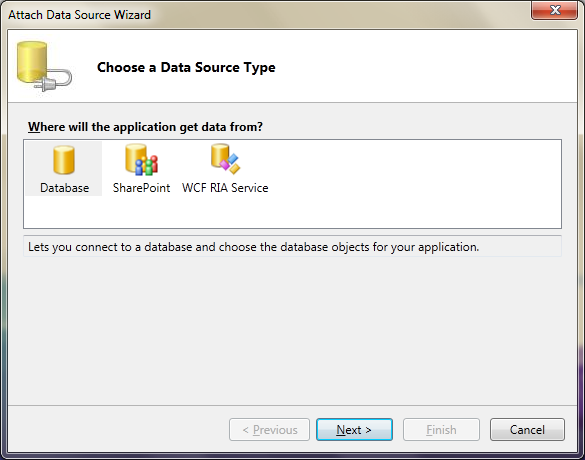Click the description text about connecting to database
The height and width of the screenshot is (460, 585).
(253, 247)
